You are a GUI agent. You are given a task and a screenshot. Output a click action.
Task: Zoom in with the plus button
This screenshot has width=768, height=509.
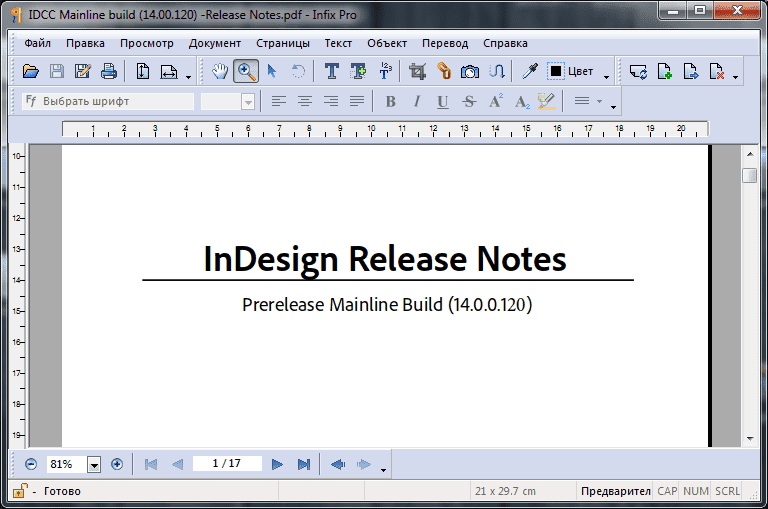117,464
